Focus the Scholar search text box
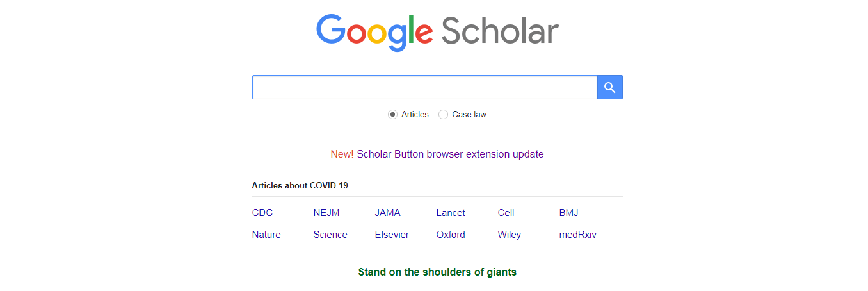Image resolution: width=868 pixels, height=291 pixels. (x=425, y=87)
